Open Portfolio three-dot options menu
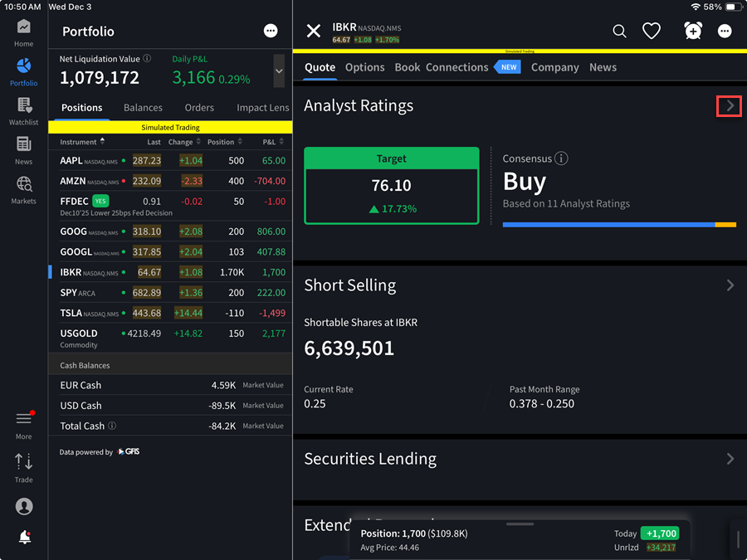 click(x=271, y=31)
